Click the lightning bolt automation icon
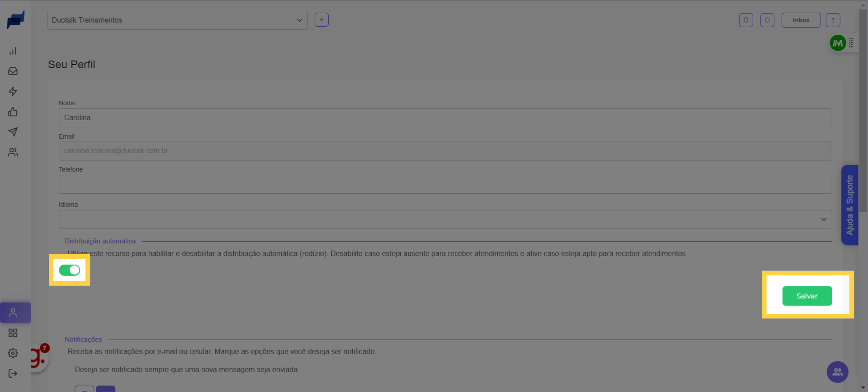 pyautogui.click(x=13, y=92)
